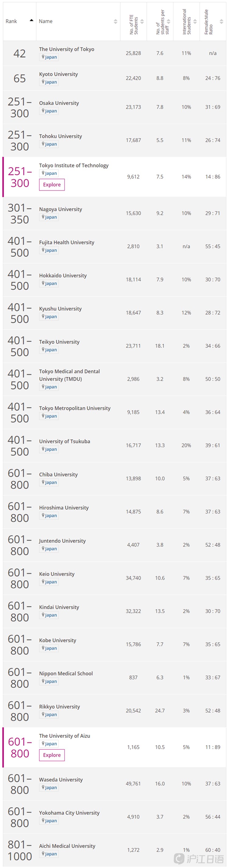This screenshot has height=868, width=228.
Task: Click Japan location tag under Kyoto University
Action: (49, 82)
